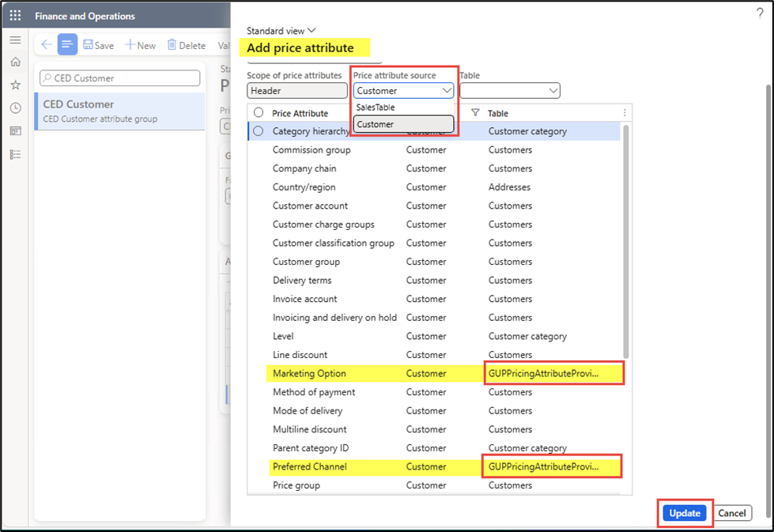Expand the Standard view dropdown

click(281, 31)
